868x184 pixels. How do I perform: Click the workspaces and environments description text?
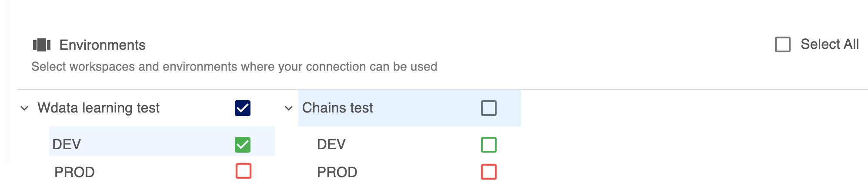(x=234, y=67)
